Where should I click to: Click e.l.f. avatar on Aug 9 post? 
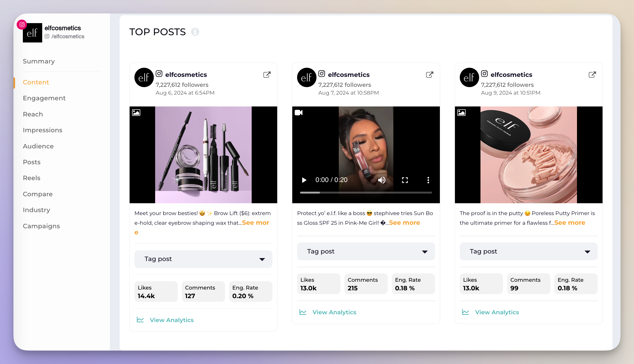[469, 77]
